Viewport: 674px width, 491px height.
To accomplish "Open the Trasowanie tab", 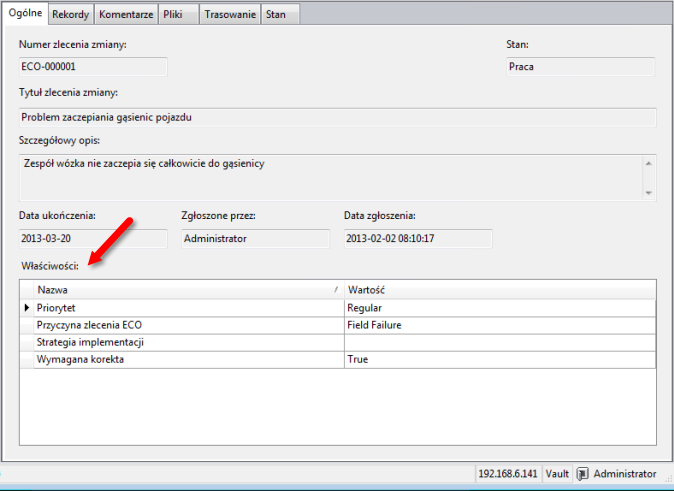I will pyautogui.click(x=230, y=15).
